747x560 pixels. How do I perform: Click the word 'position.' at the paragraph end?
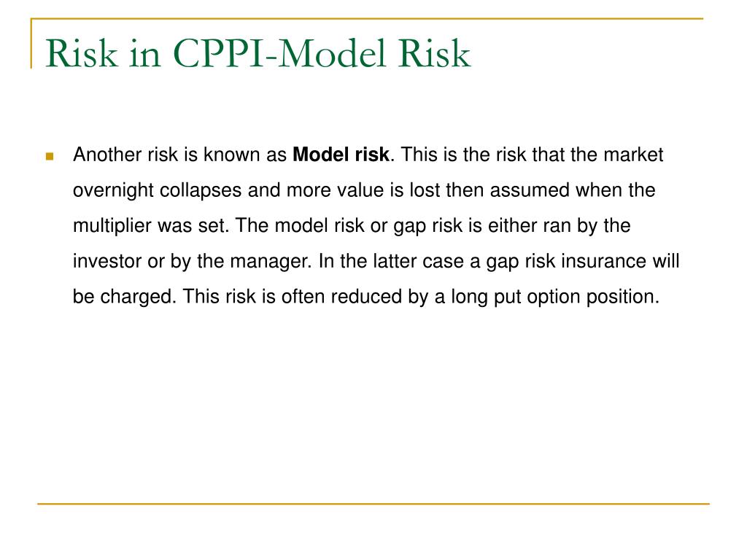[x=623, y=297]
